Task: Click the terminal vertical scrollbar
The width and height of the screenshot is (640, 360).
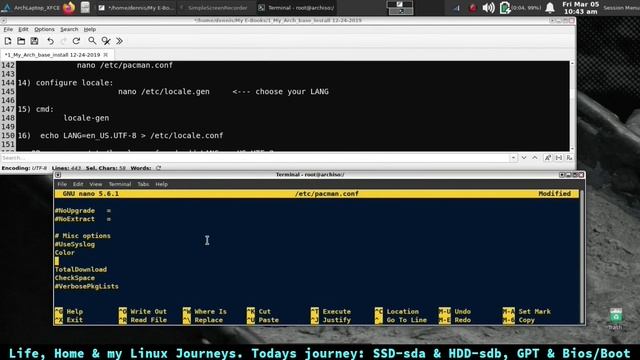Action: pyautogui.click(x=582, y=256)
